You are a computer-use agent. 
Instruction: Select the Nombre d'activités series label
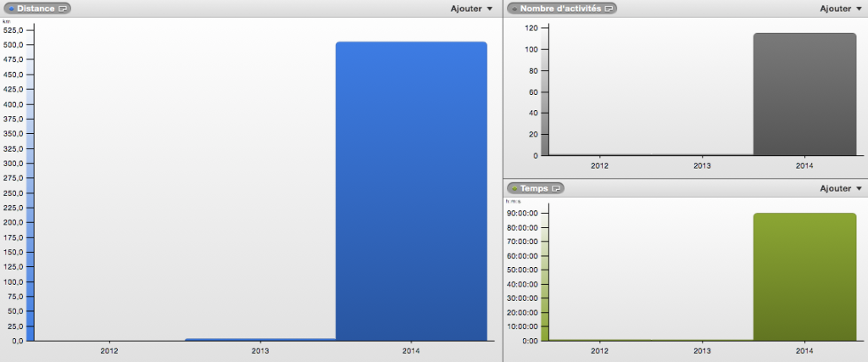click(x=560, y=8)
